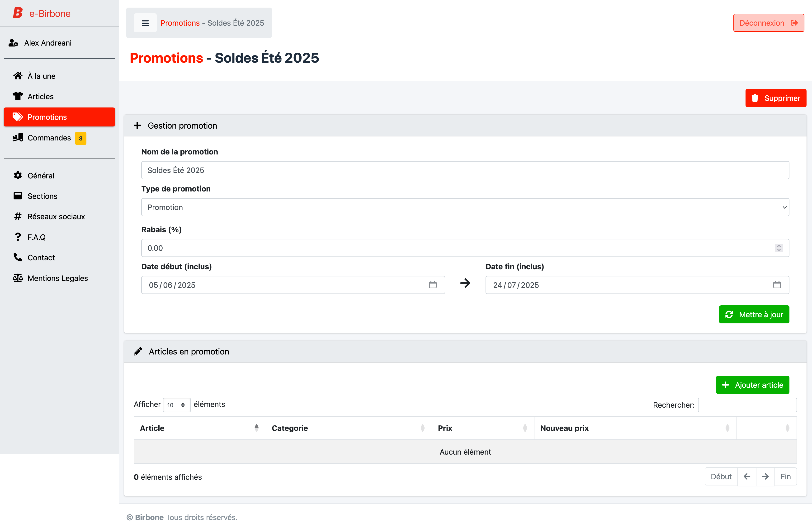Click Supprimer to delete promotion
Image resolution: width=812 pixels, height=531 pixels.
tap(775, 98)
